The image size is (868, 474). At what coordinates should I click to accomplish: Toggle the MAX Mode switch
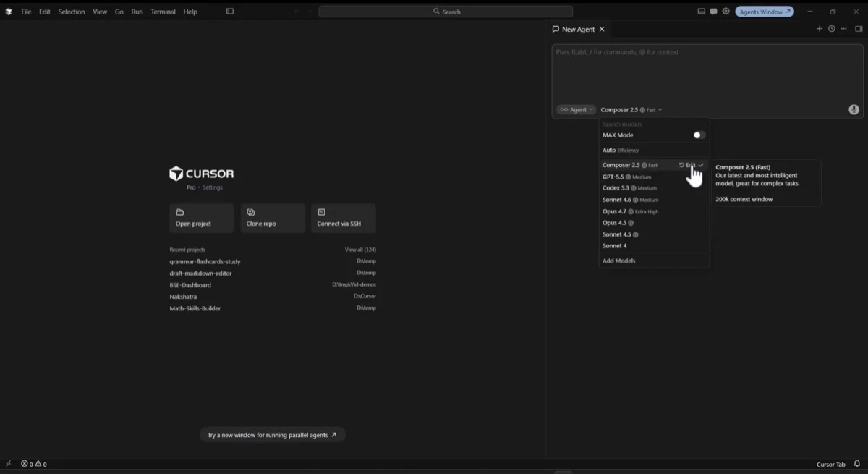[699, 135]
